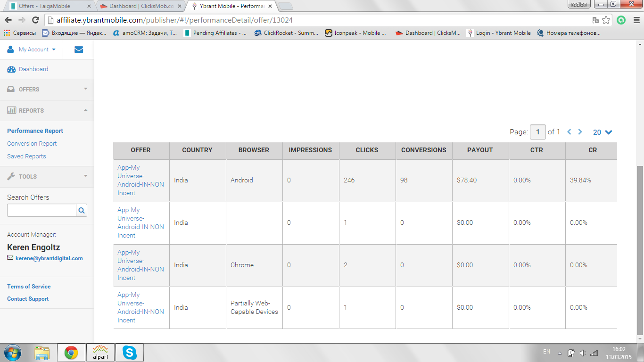
Task: Open the Performance Report link
Action: (x=35, y=131)
